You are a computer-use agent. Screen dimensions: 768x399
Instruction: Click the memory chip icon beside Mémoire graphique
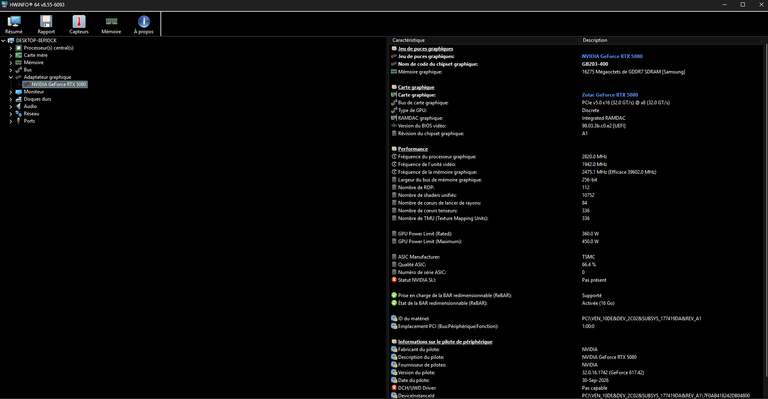point(394,72)
